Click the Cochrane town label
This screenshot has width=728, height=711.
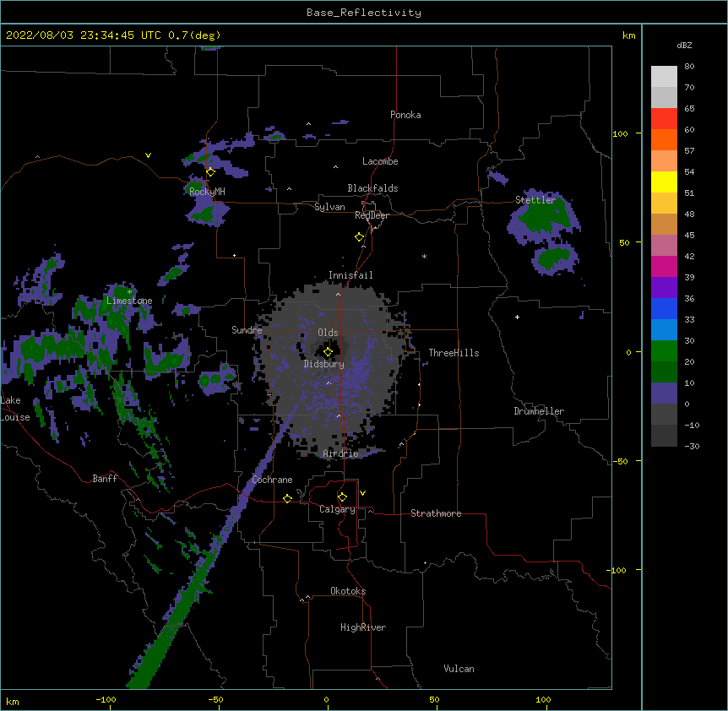(x=272, y=480)
